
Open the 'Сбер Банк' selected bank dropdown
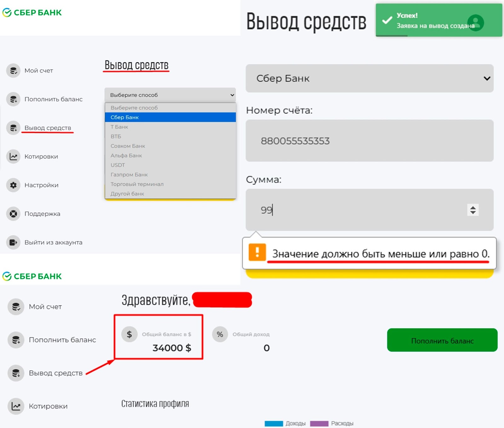(x=369, y=78)
